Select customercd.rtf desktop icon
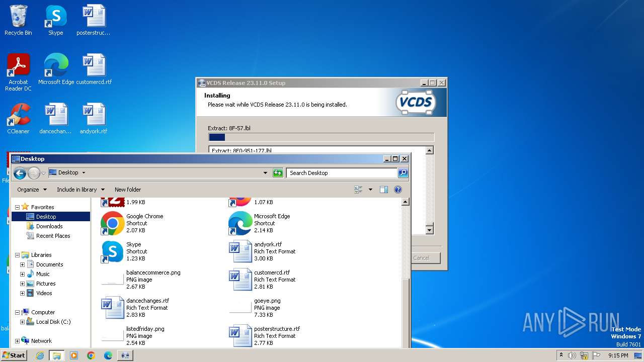 coord(94,69)
